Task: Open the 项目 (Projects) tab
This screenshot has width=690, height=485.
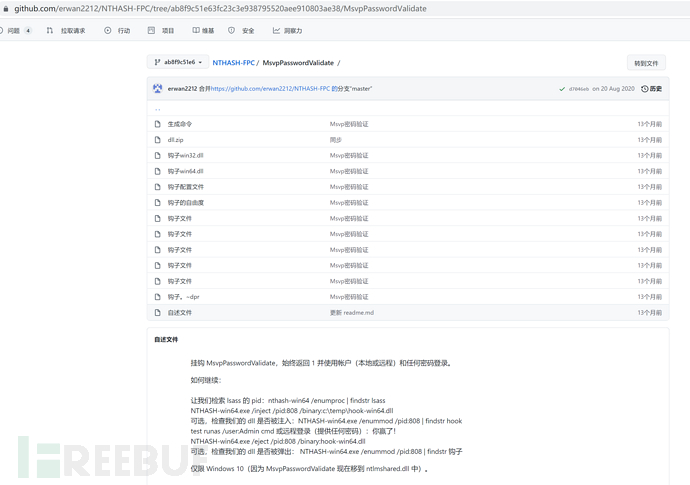Action: click(161, 30)
